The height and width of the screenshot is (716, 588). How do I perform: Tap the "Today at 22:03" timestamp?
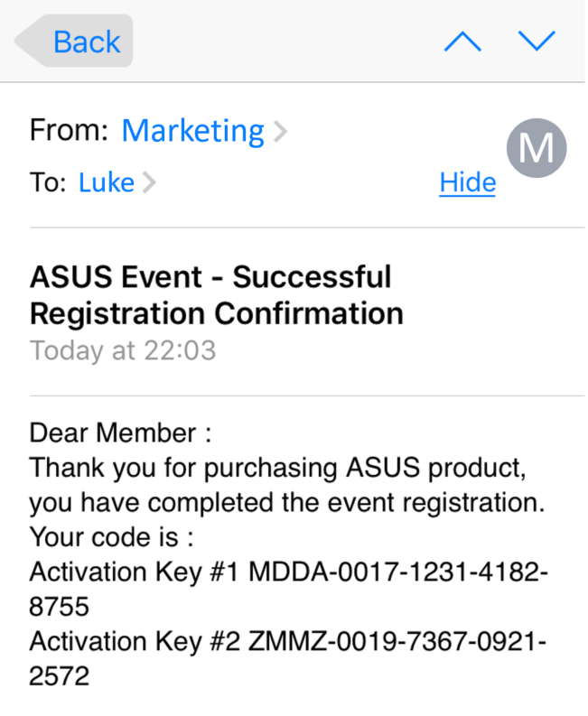click(123, 349)
